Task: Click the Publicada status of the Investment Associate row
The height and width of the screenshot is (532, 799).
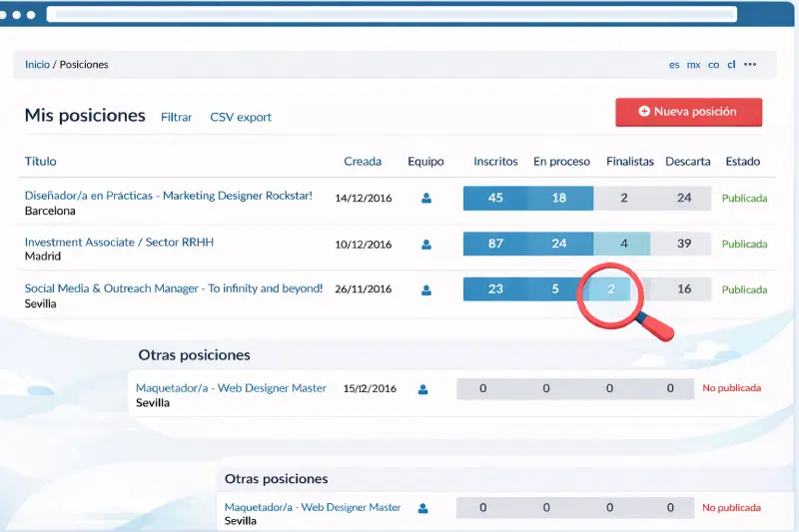Action: pos(744,244)
